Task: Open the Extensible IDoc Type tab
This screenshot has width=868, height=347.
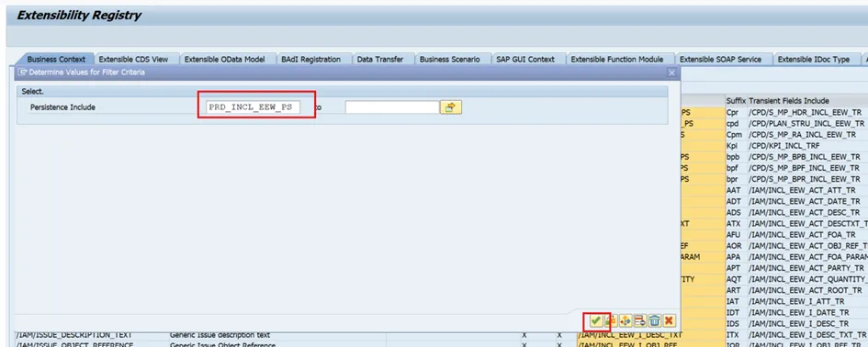Action: [x=813, y=60]
